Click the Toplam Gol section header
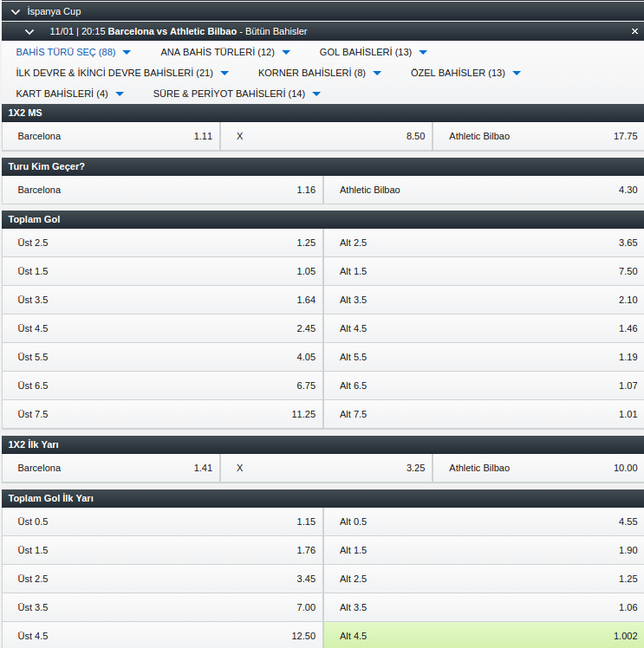 pos(322,219)
